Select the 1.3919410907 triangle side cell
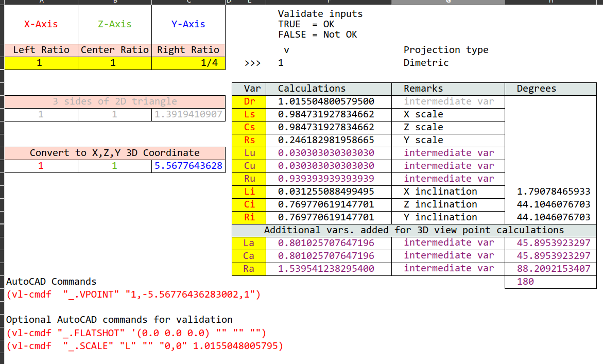Screen dimensions: 603x364 point(188,114)
